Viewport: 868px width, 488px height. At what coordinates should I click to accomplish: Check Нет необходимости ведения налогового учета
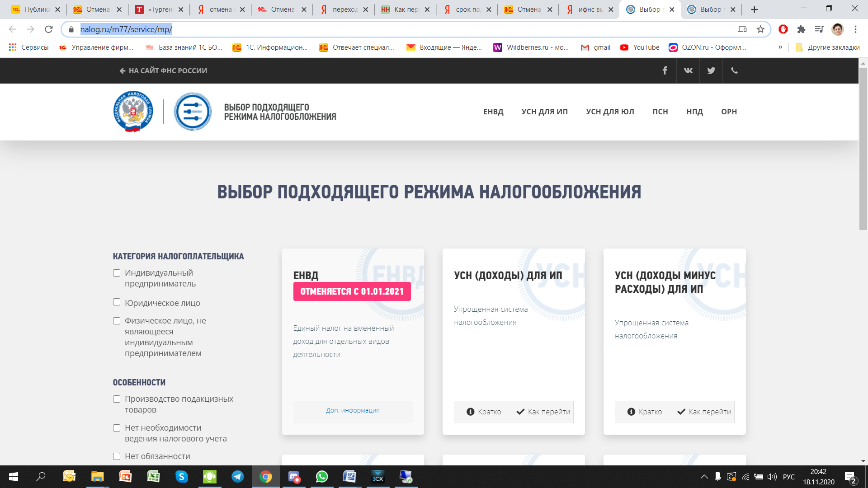pos(117,428)
